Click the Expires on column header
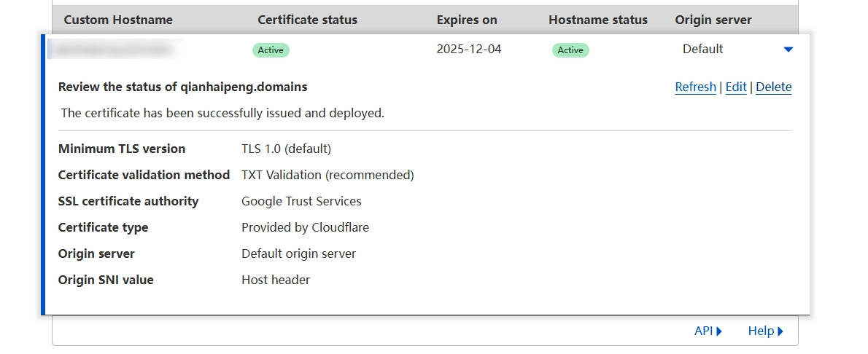This screenshot has width=868, height=354. click(467, 20)
